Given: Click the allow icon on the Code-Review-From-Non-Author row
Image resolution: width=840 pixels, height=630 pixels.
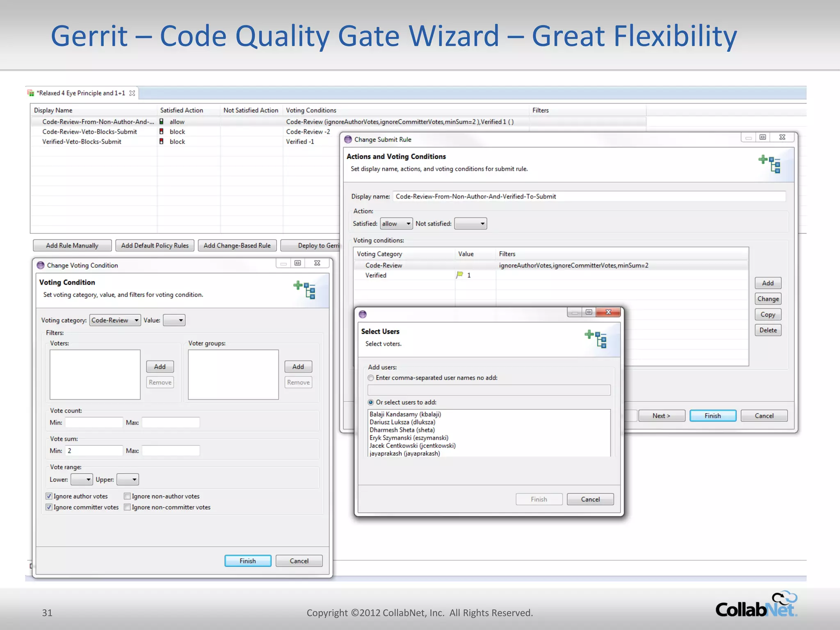Looking at the screenshot, I should pyautogui.click(x=162, y=121).
